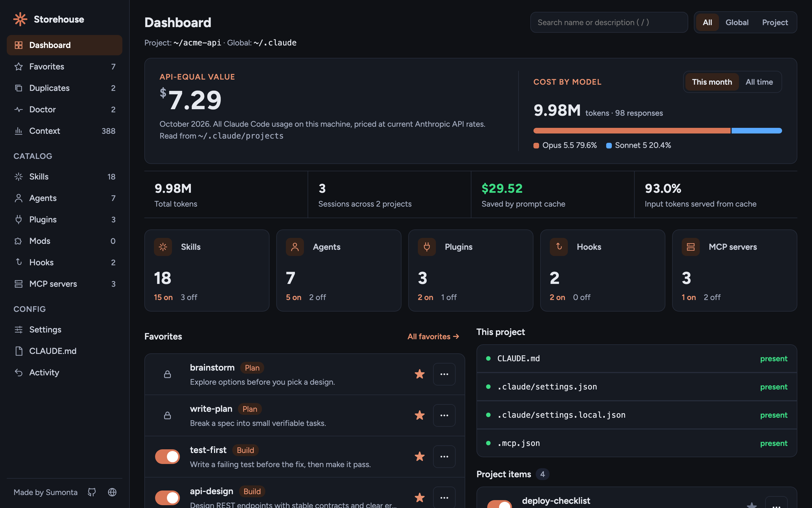
Task: Click the MCP servers card server icon
Action: pos(690,247)
